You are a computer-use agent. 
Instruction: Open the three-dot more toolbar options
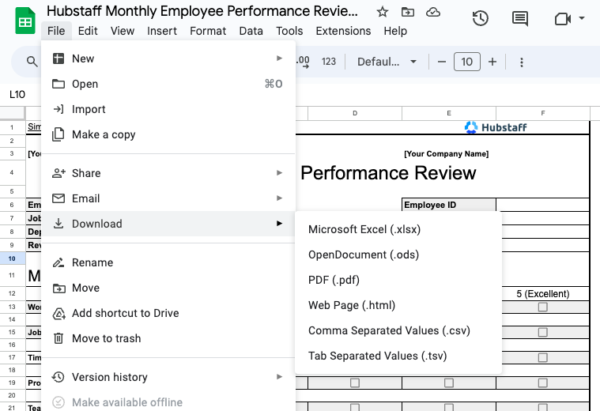(x=522, y=62)
